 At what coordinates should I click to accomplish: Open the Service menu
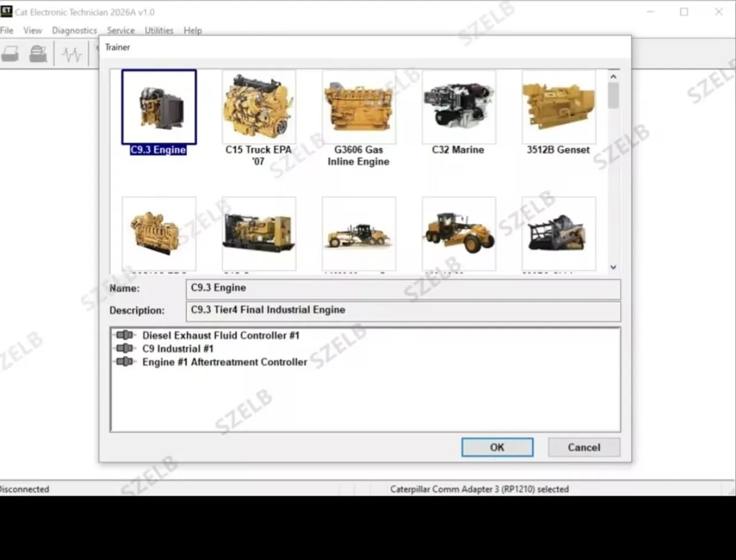tap(121, 30)
